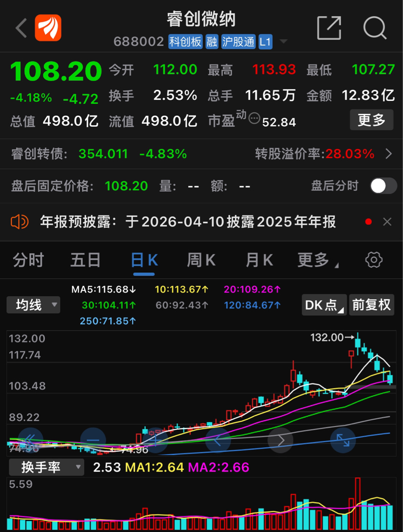Select the 日K tab

(144, 260)
